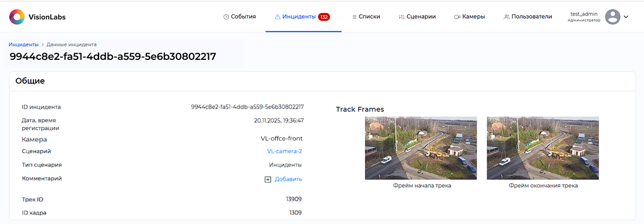Click the Тип сценария field label
644x224 pixels.
tap(41, 165)
